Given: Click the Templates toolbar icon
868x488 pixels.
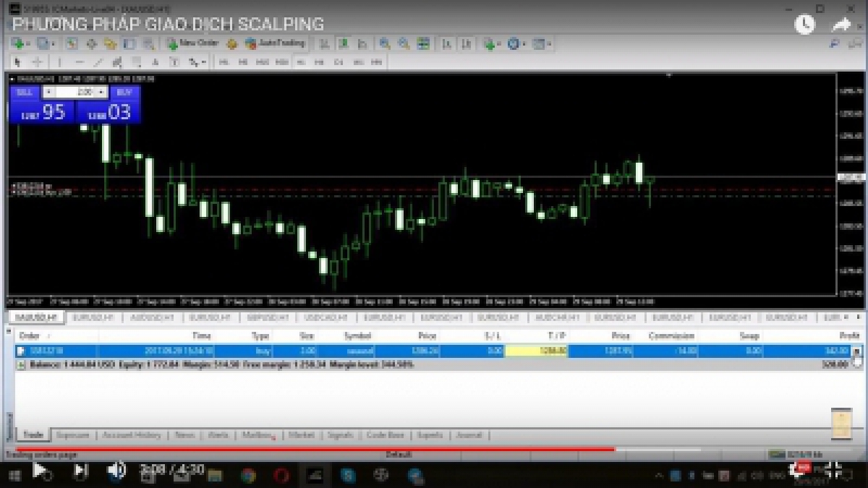Looking at the screenshot, I should [538, 44].
